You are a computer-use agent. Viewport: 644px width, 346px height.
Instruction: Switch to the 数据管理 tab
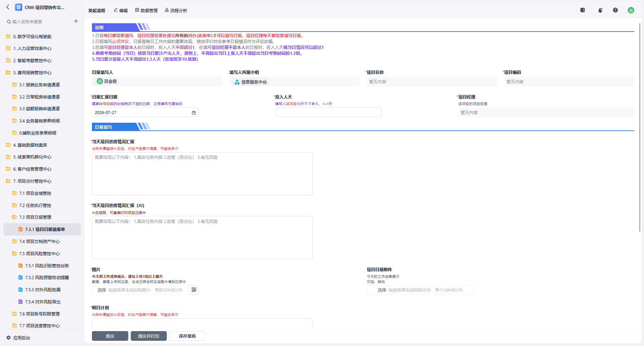coord(146,10)
